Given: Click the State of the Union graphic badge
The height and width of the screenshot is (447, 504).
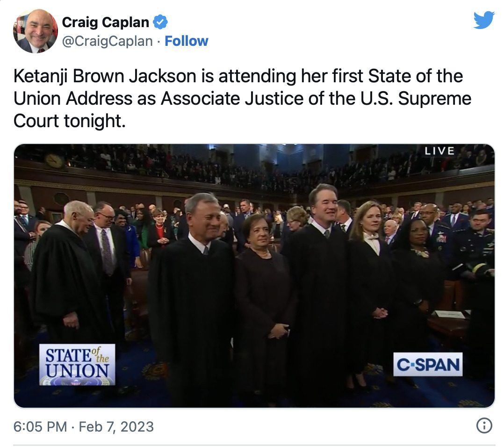Looking at the screenshot, I should (x=77, y=364).
